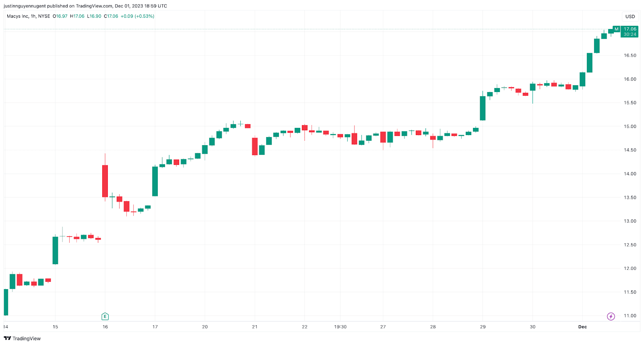Click the Macys Inc symbol title

pos(29,16)
